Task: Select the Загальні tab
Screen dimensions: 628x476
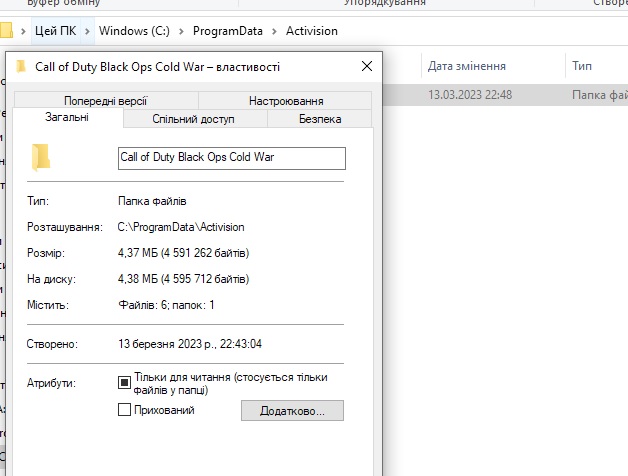Action: coord(67,117)
